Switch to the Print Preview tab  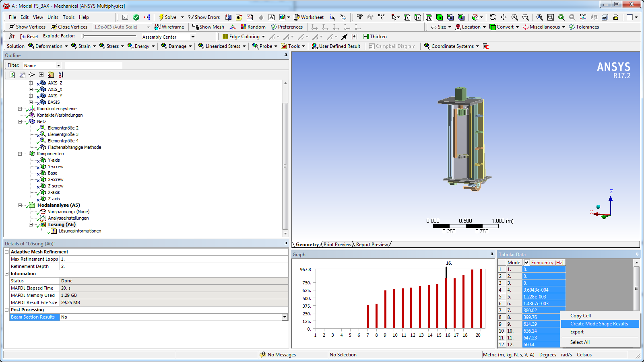337,245
